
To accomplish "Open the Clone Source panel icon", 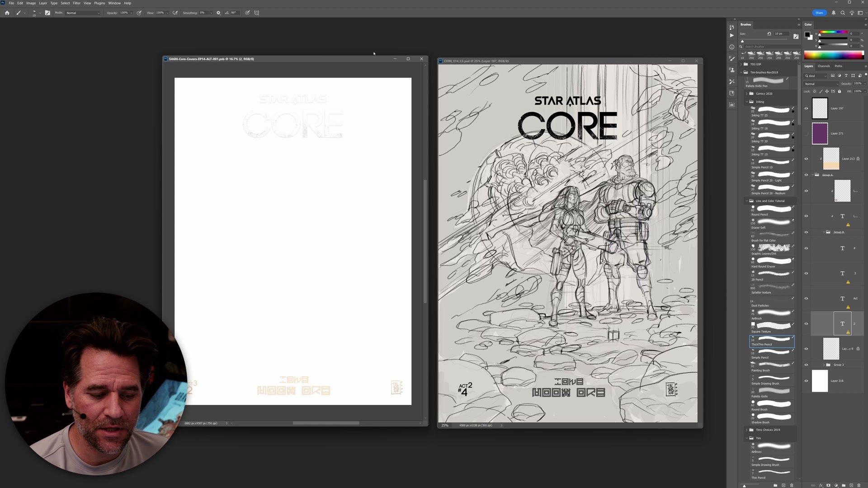I will pyautogui.click(x=732, y=70).
